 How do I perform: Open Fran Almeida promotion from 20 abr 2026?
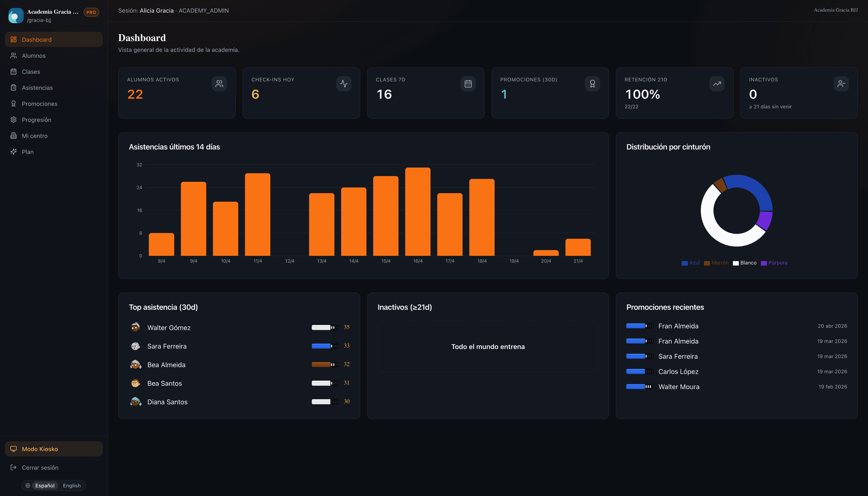tap(736, 326)
